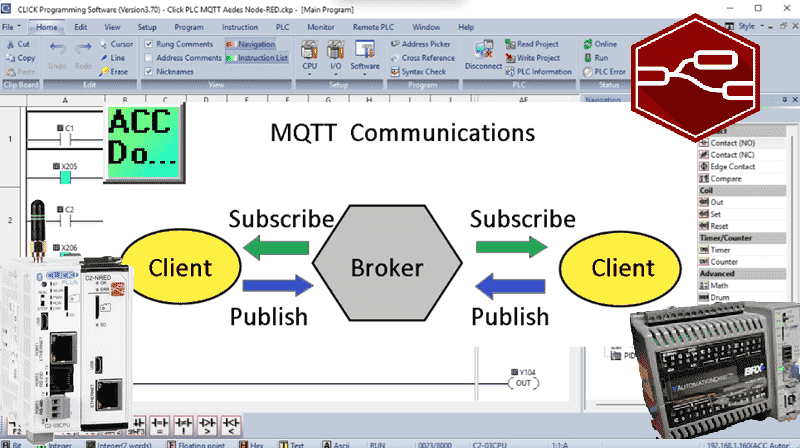Choose the Line drawing tool

click(115, 58)
